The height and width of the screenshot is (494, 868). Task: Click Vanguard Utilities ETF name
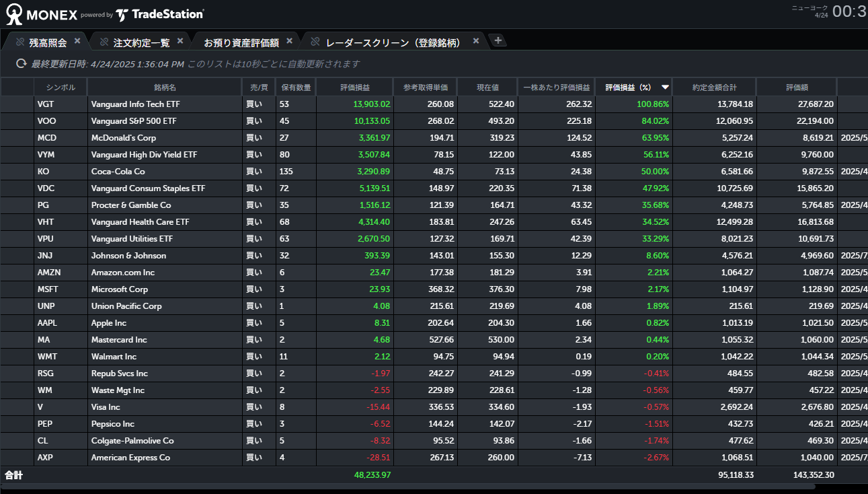click(165, 239)
